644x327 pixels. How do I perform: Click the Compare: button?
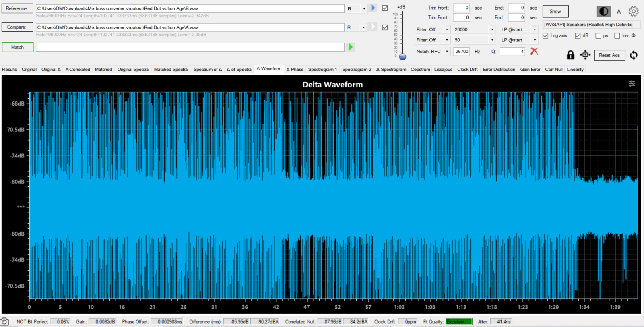coord(17,27)
